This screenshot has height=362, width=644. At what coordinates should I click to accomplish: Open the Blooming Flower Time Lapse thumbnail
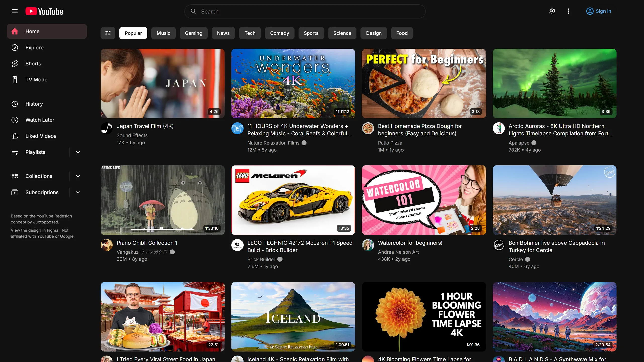pyautogui.click(x=424, y=317)
